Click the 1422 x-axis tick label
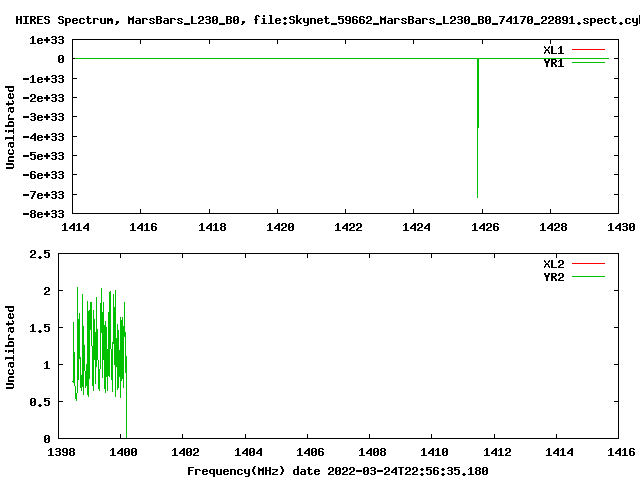This screenshot has height=480, width=640. [348, 227]
